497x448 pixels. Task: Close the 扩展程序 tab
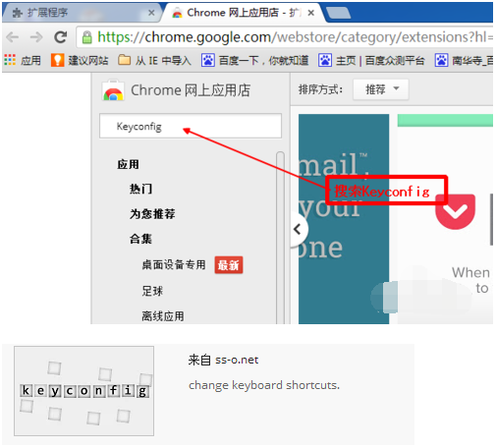(x=151, y=13)
